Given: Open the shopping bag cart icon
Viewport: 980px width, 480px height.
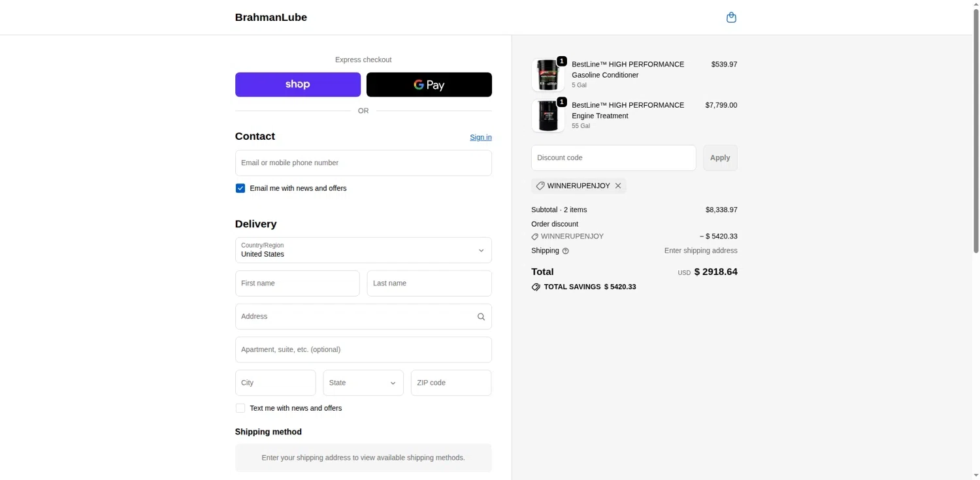Looking at the screenshot, I should 731,18.
